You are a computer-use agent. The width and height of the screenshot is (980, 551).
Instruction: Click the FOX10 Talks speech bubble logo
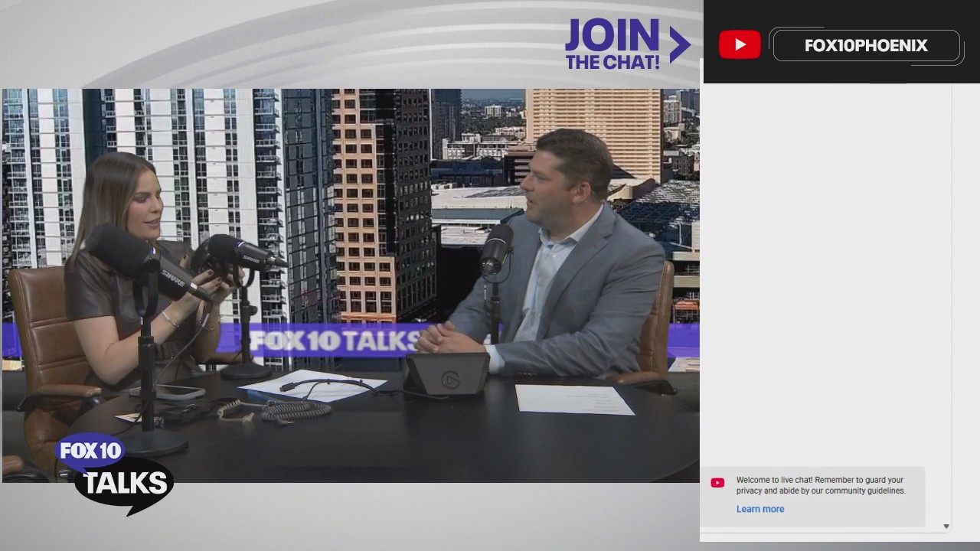[x=115, y=474]
